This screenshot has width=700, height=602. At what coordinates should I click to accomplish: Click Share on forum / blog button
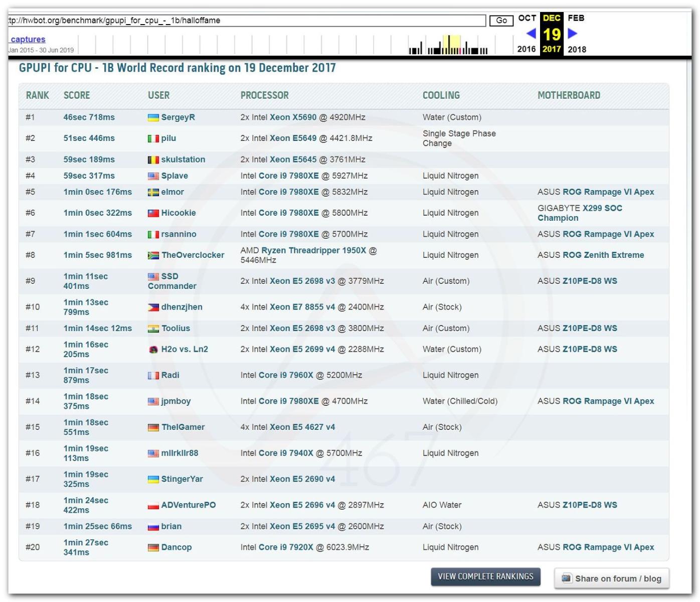coord(611,578)
